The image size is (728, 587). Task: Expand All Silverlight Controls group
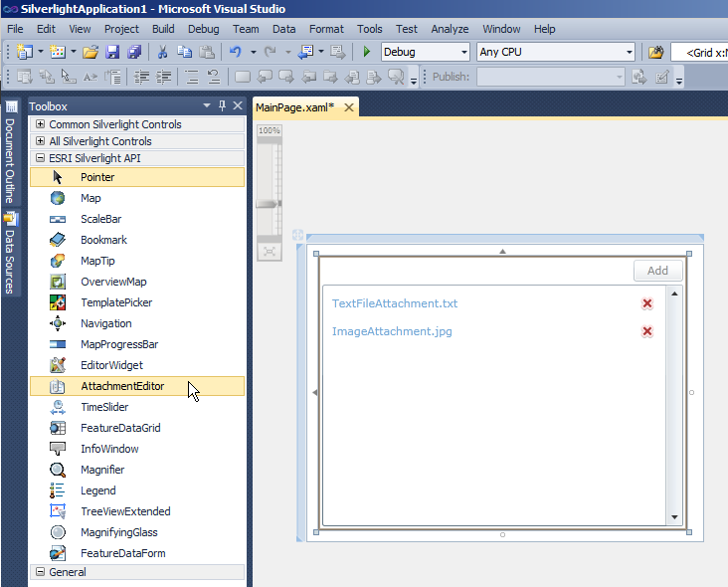coord(41,140)
